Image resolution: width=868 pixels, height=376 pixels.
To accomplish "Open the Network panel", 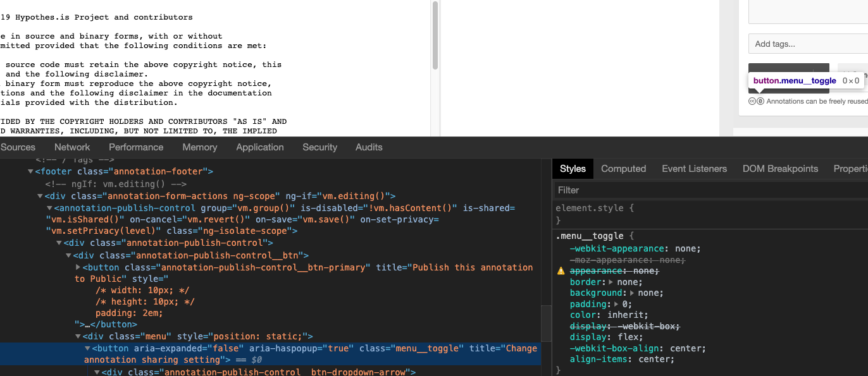I will coord(71,147).
